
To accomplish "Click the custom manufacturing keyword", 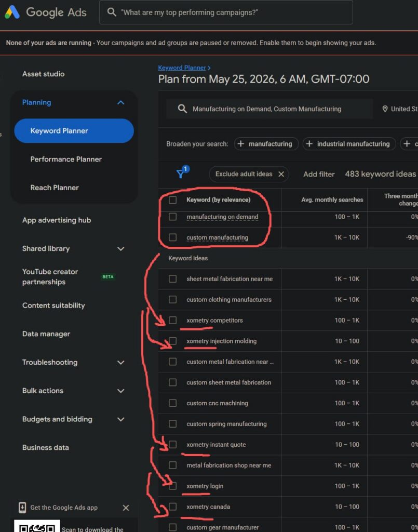I will point(217,237).
